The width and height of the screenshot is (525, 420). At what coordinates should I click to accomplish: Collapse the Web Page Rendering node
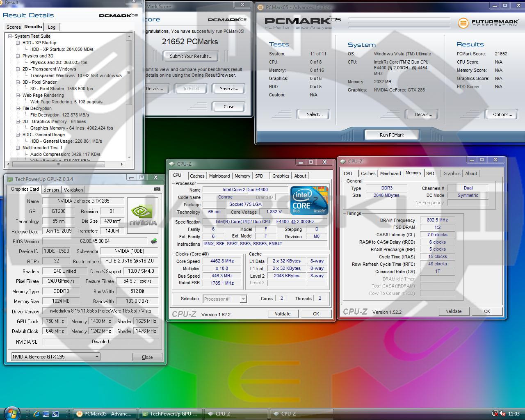point(18,95)
